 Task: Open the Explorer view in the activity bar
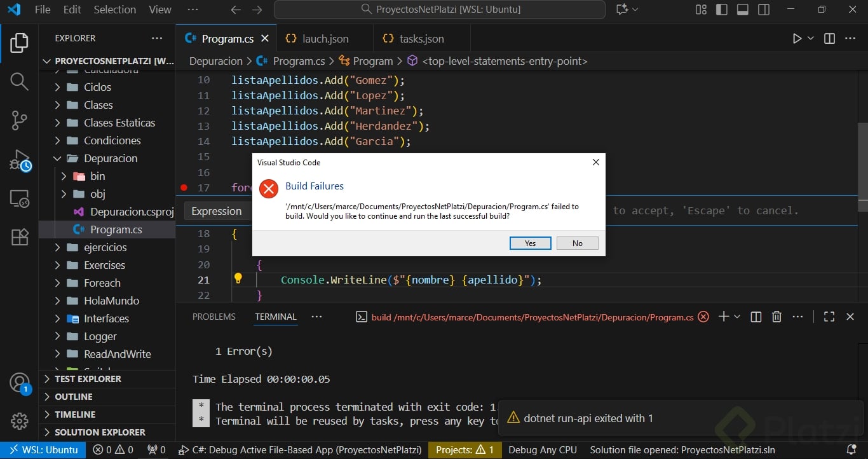(19, 43)
